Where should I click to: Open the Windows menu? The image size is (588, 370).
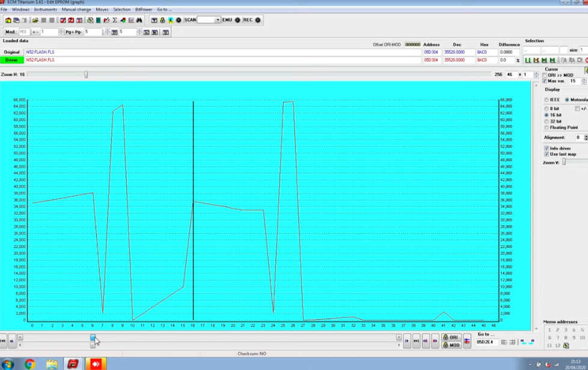pyautogui.click(x=20, y=10)
